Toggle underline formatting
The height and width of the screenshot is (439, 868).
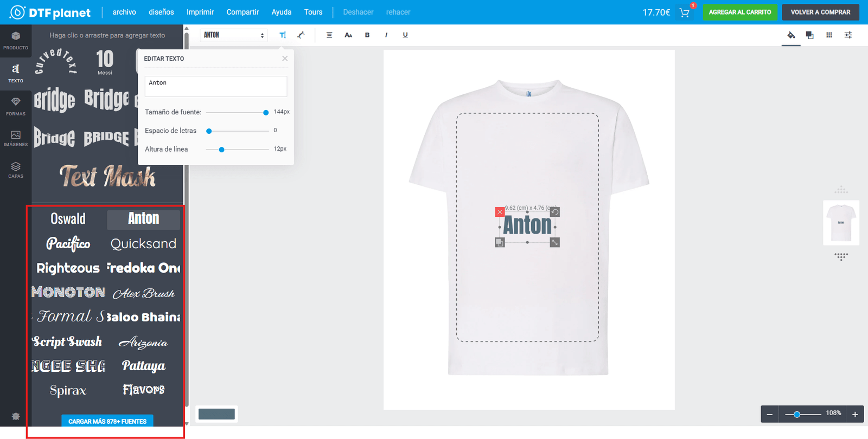(405, 35)
